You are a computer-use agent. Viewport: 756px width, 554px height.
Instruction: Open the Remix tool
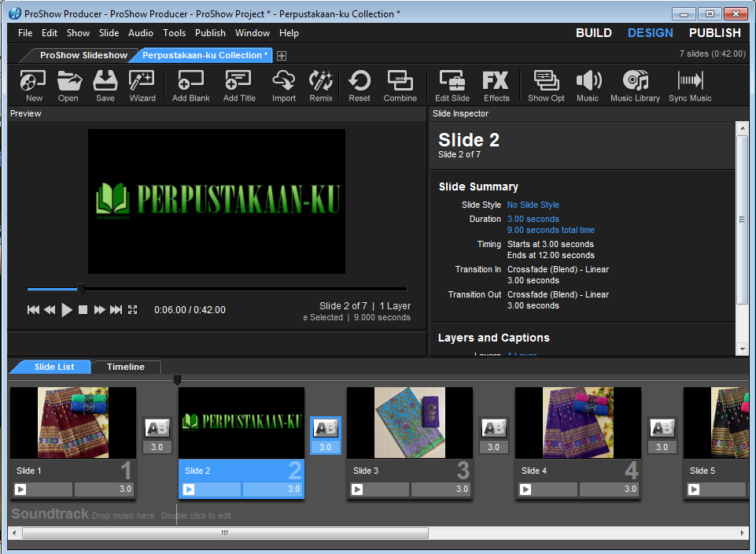(x=321, y=85)
